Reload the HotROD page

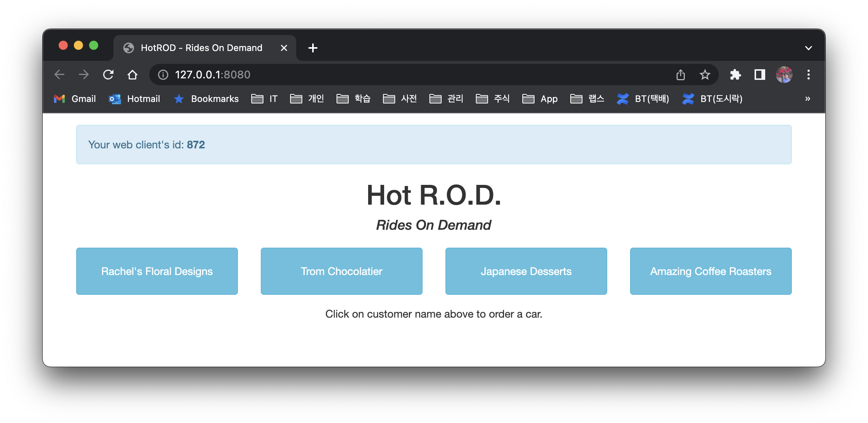tap(108, 75)
